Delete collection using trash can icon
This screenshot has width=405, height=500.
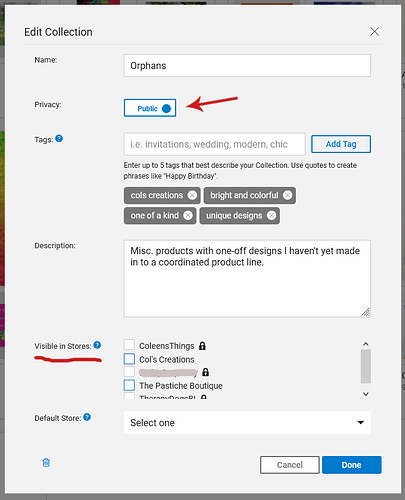[x=46, y=463]
